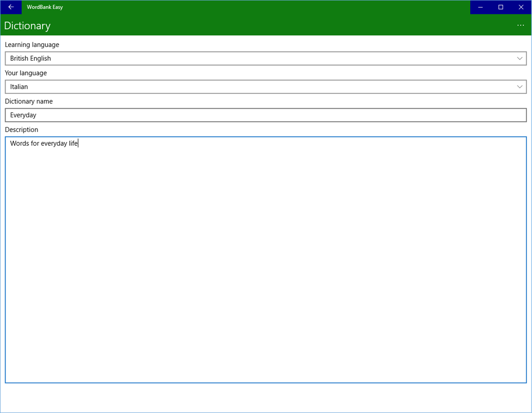The image size is (532, 413).
Task: Go back using the arrow icon
Action: tap(11, 7)
